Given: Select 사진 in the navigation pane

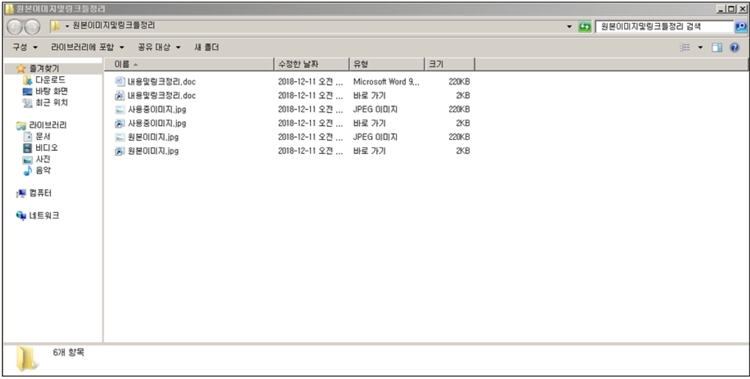Looking at the screenshot, I should tap(43, 159).
